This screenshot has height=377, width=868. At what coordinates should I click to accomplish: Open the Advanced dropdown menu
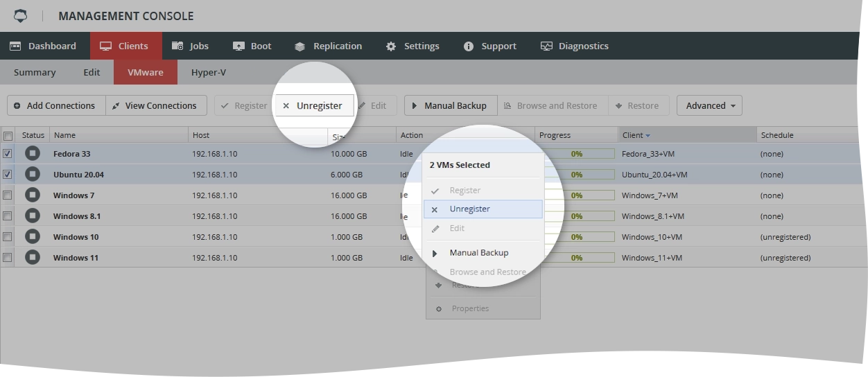709,105
